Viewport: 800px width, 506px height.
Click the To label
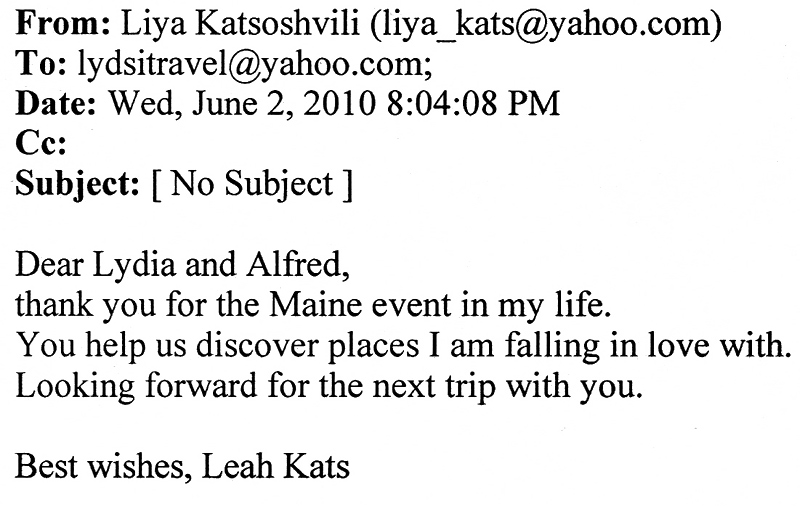pos(41,63)
